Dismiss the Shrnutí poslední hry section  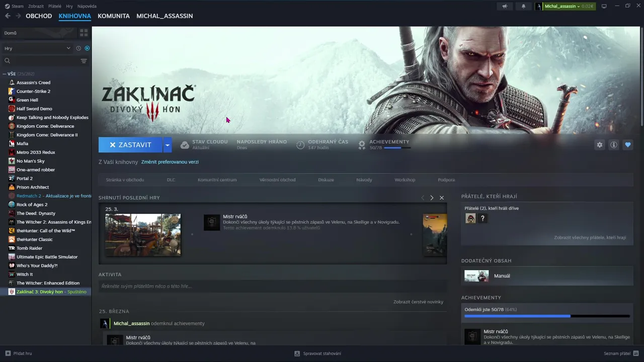pyautogui.click(x=442, y=198)
